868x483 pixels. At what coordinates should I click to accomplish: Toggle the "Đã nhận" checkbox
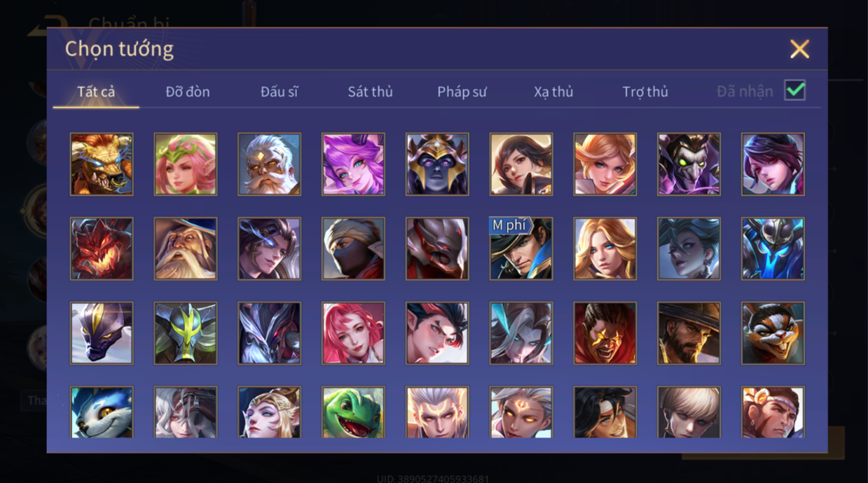coord(794,90)
